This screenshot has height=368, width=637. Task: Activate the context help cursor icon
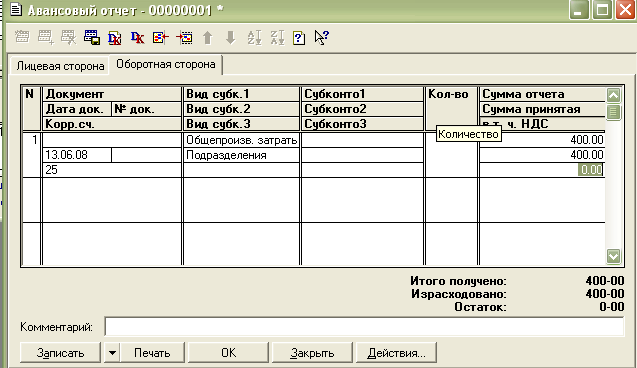pos(322,37)
